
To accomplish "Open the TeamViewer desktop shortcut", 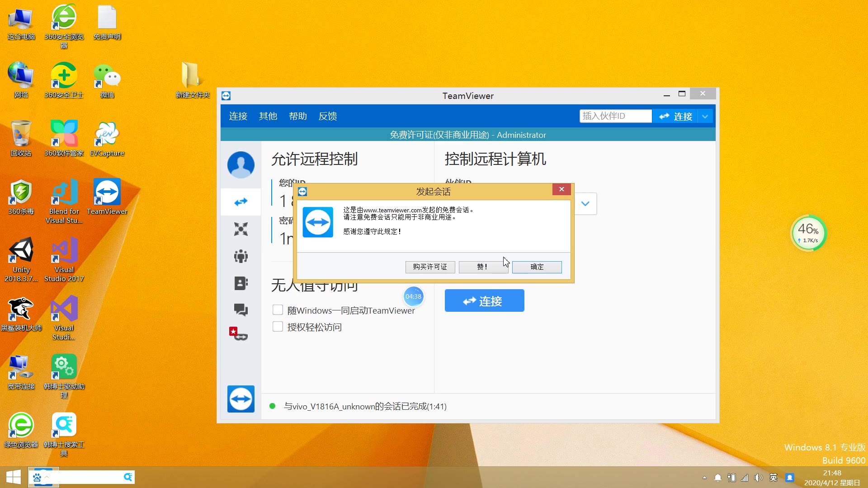I will coord(107,197).
